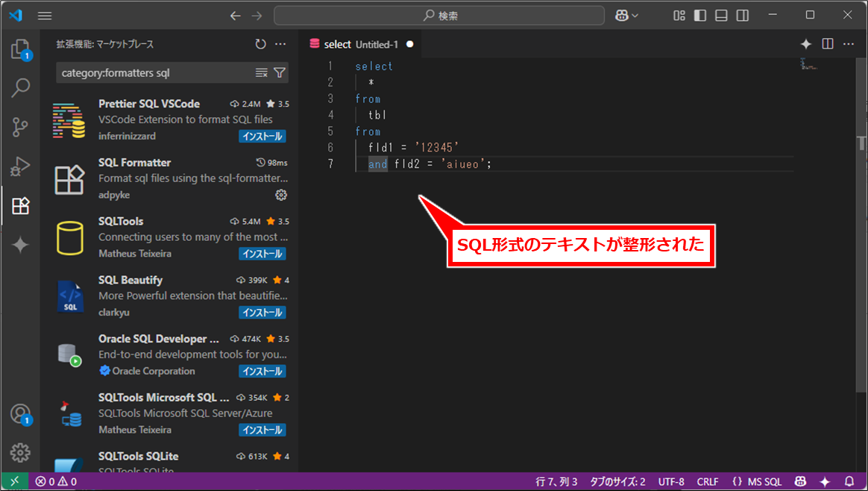Click the editor minimap

(808, 64)
